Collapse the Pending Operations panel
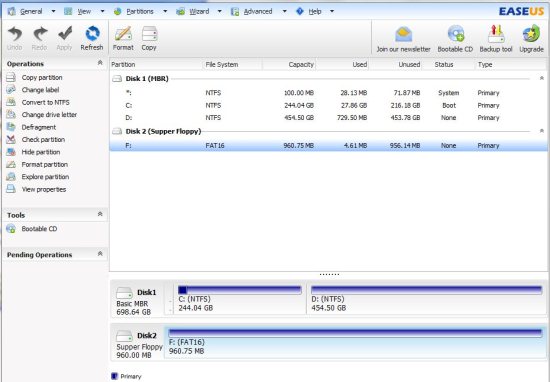Screen dimensions: 550x382 tap(100, 254)
